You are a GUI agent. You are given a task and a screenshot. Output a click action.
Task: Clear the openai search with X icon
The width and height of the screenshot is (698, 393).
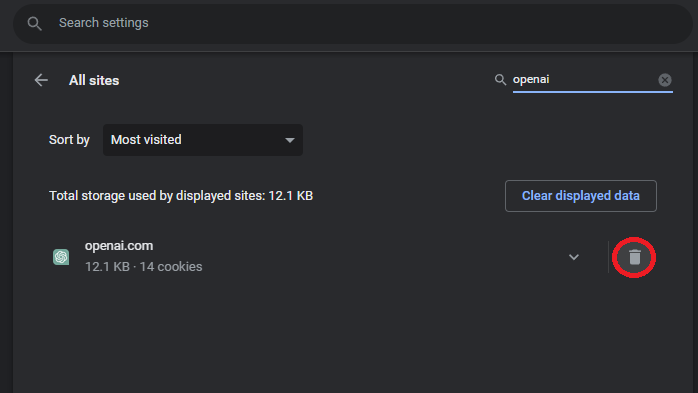click(665, 80)
